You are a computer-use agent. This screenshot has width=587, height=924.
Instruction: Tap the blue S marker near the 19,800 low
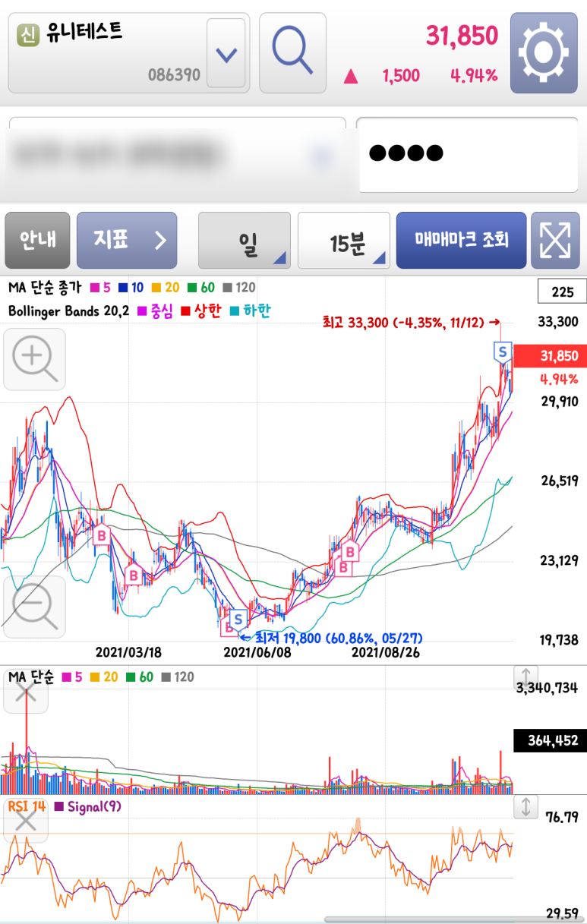tap(238, 619)
